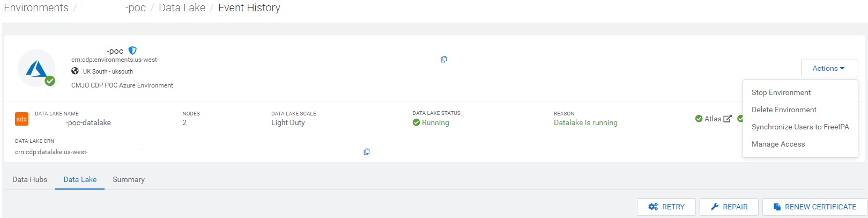Image resolution: width=868 pixels, height=218 pixels.
Task: Go to Environments in the breadcrumb
Action: click(x=36, y=8)
